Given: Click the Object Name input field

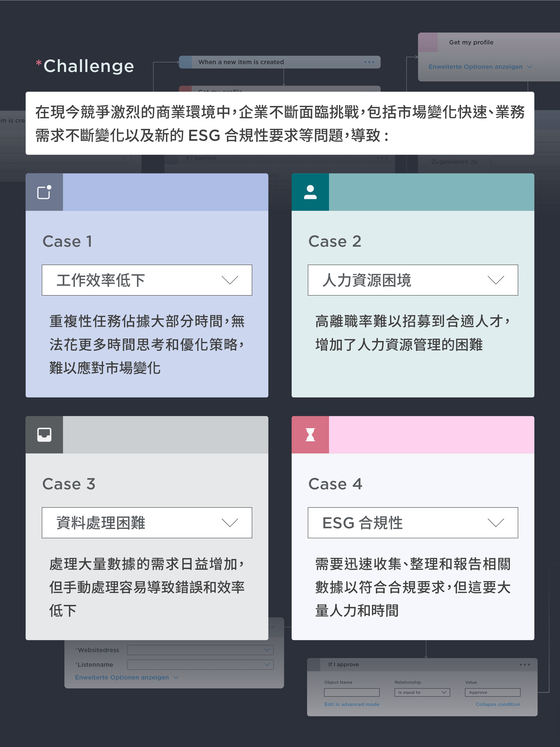Looking at the screenshot, I should click(352, 692).
